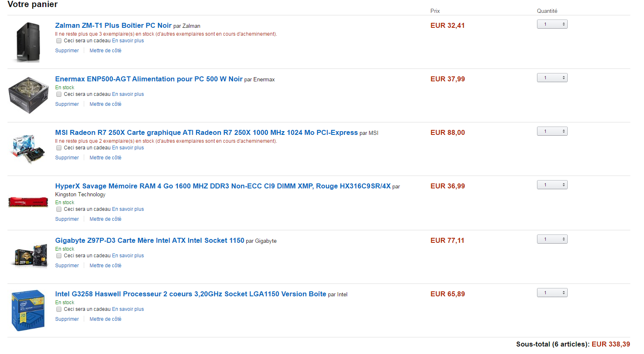Open quantity dropdown for Enermax power supply
644x354 pixels.
tap(552, 78)
